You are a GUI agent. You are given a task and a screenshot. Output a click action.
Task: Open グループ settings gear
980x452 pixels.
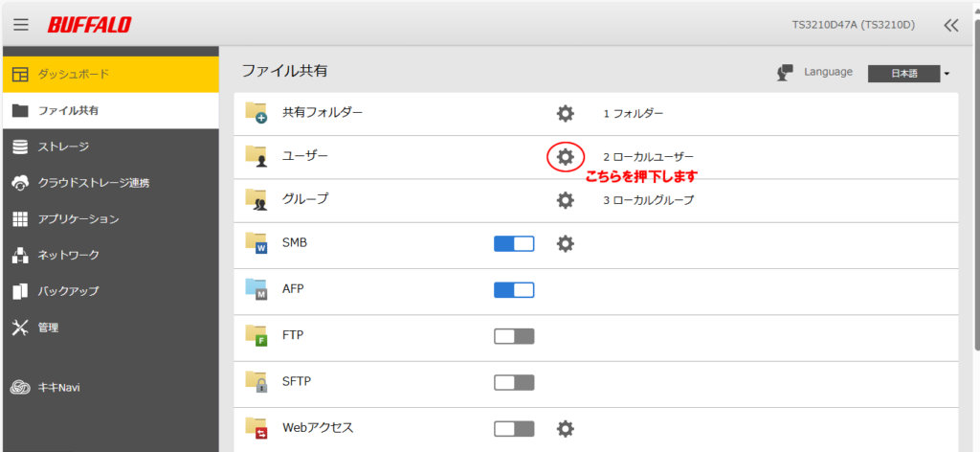(565, 200)
